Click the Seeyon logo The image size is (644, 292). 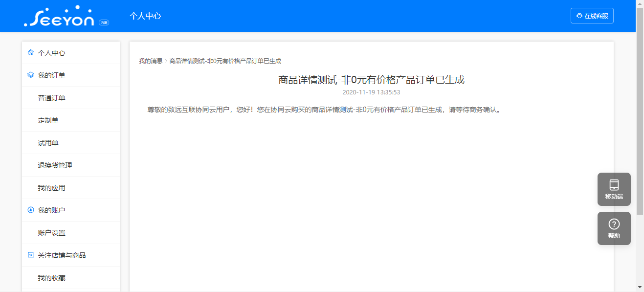[x=59, y=16]
